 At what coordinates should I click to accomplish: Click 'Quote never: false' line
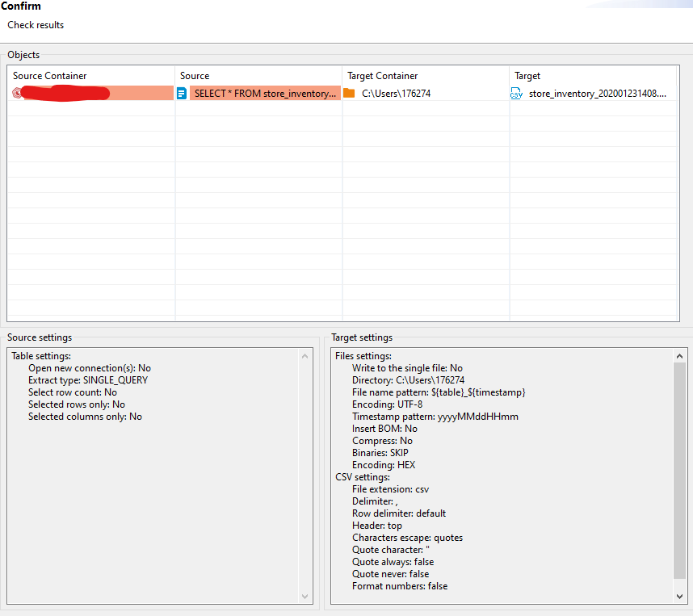pos(390,574)
